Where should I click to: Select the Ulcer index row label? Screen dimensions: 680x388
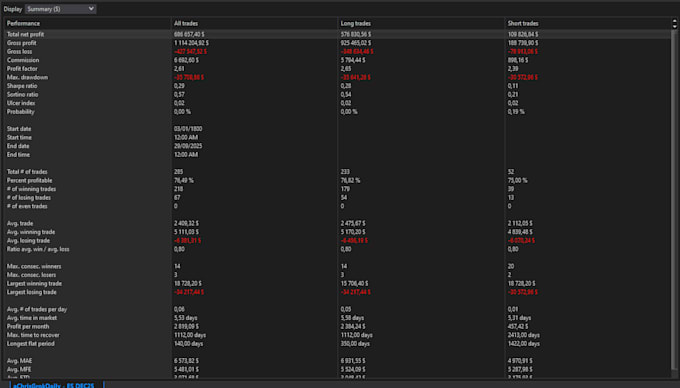click(x=21, y=103)
